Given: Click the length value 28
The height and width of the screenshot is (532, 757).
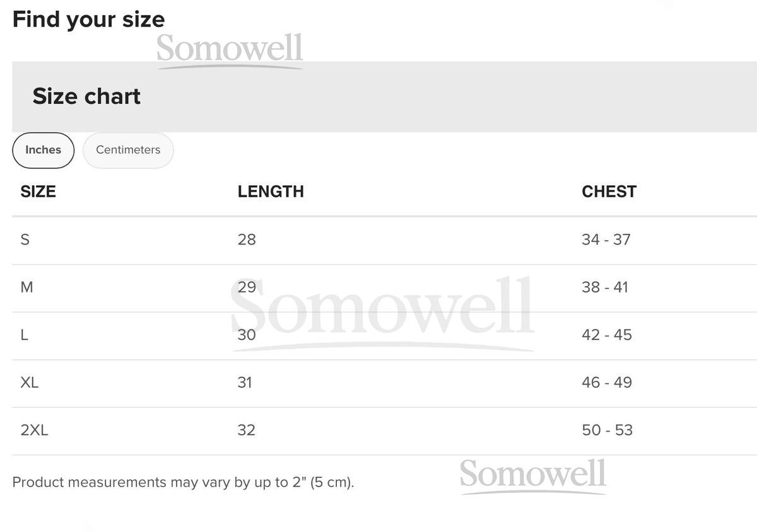Looking at the screenshot, I should click(247, 240).
